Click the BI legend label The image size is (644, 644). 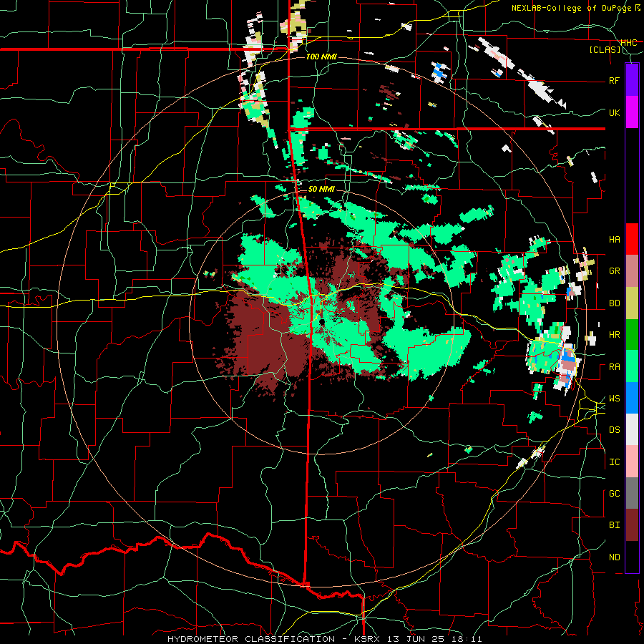pyautogui.click(x=614, y=525)
